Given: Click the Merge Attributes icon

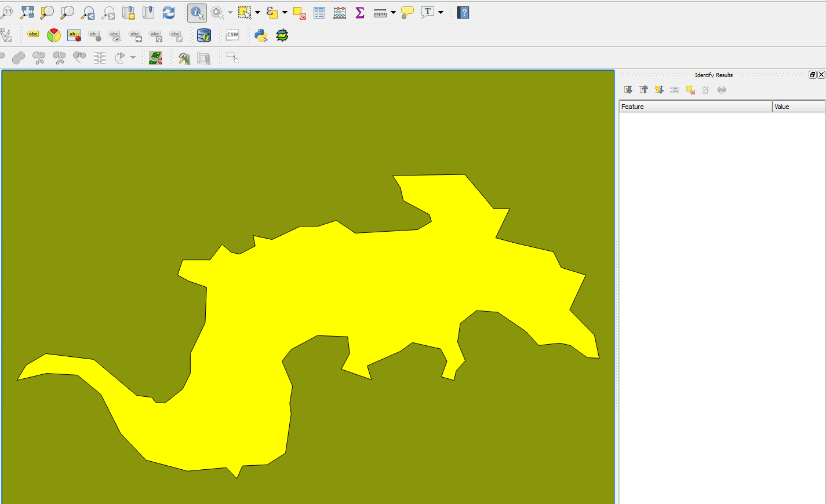Looking at the screenshot, I should pos(100,58).
